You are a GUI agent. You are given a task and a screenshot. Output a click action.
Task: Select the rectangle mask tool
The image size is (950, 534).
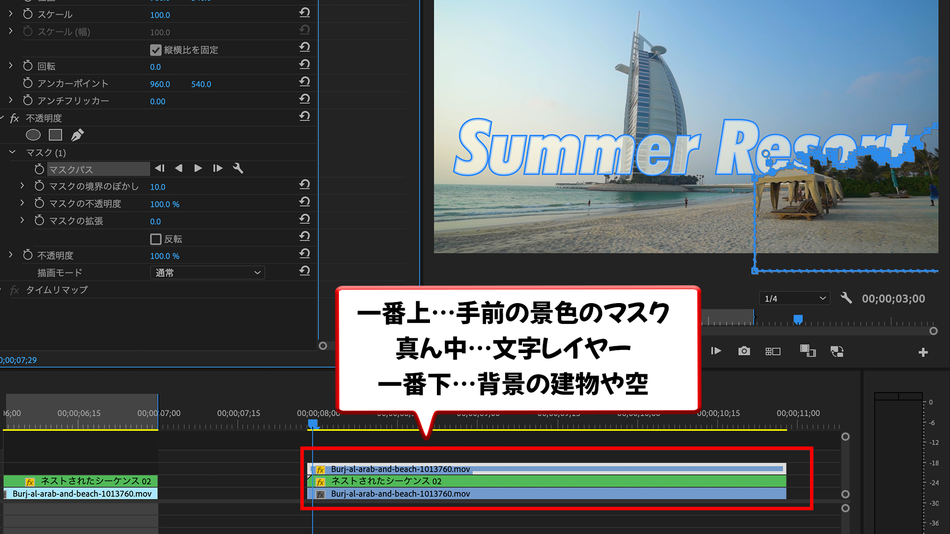56,135
